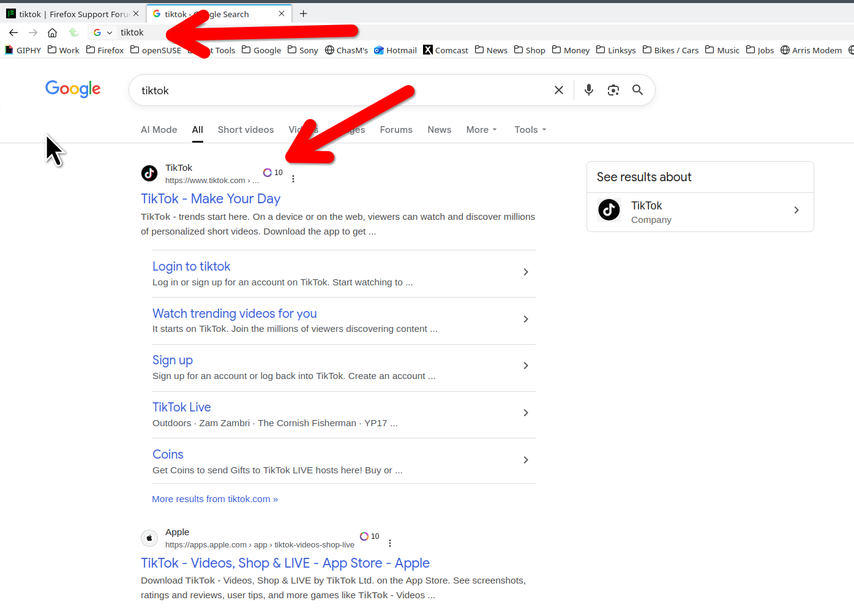Click the magnifying glass search button
This screenshot has height=616, width=854.
coord(637,90)
